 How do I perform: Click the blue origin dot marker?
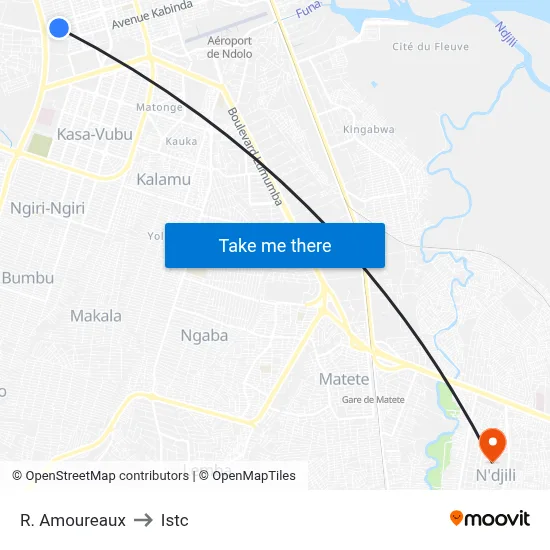[59, 28]
